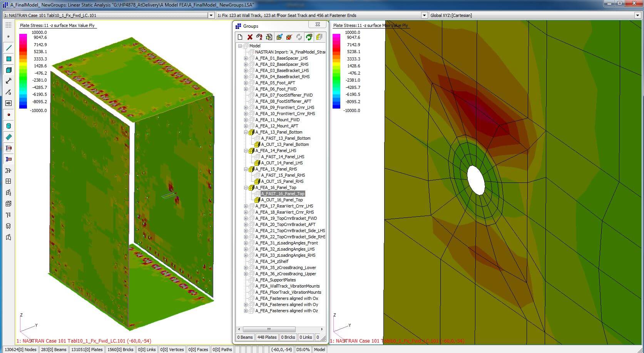Refresh the Groups tree with the green arrows
Screen dimensions: 644x353
[x=309, y=37]
